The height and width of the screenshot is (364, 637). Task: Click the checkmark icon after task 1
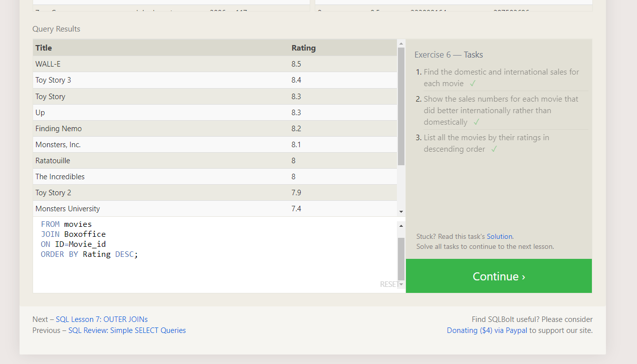[473, 84]
